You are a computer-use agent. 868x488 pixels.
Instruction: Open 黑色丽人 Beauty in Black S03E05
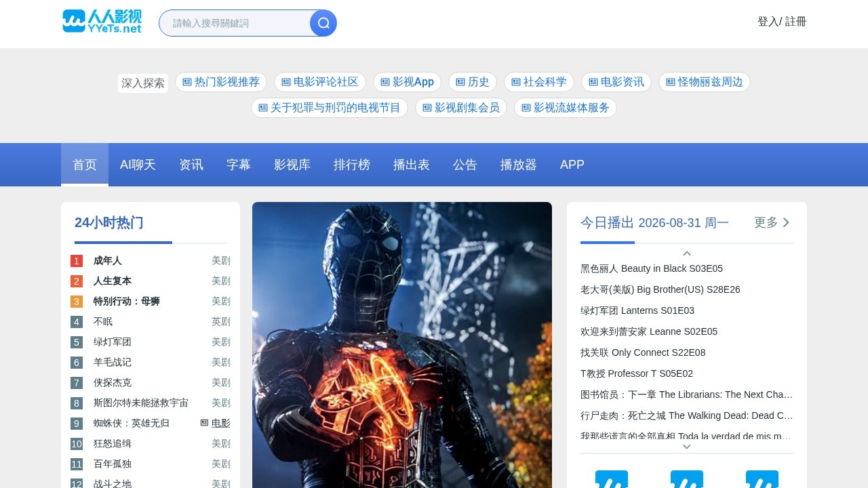click(652, 268)
